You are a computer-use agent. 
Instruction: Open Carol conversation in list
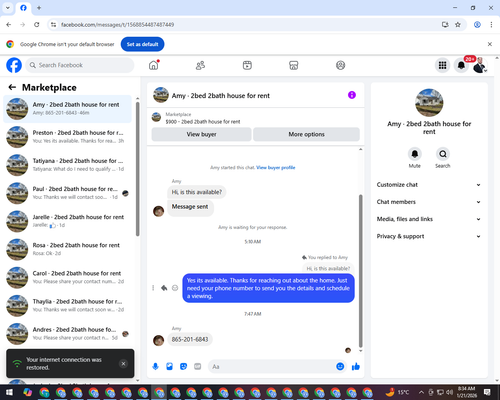point(67,277)
